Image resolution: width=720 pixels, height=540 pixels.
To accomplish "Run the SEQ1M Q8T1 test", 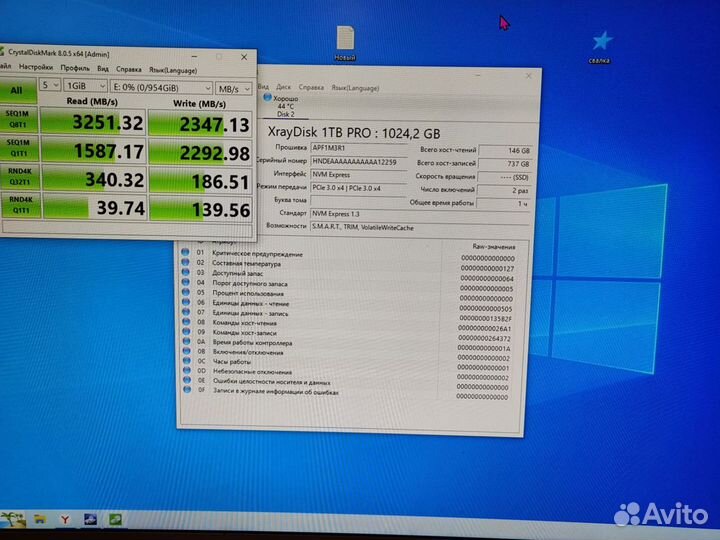I will pos(18,119).
